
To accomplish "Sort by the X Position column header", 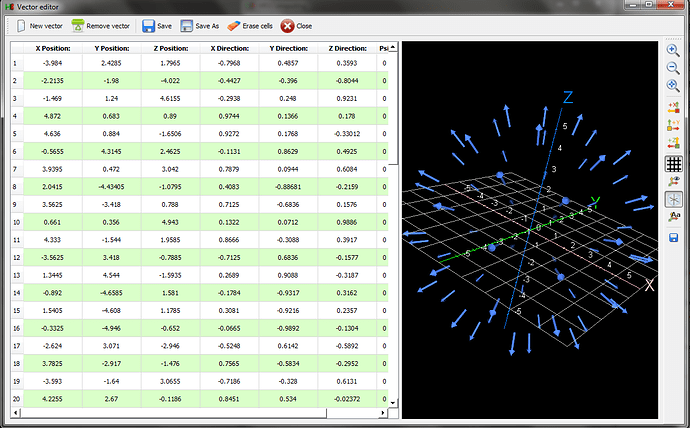I will tap(55, 48).
